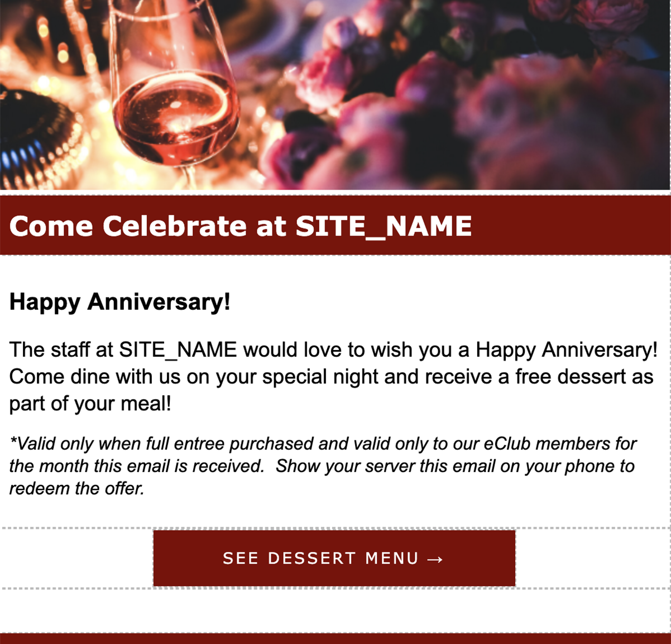This screenshot has width=671, height=644.
Task: Click SITE_NAME in the body paragraph
Action: coord(178,350)
